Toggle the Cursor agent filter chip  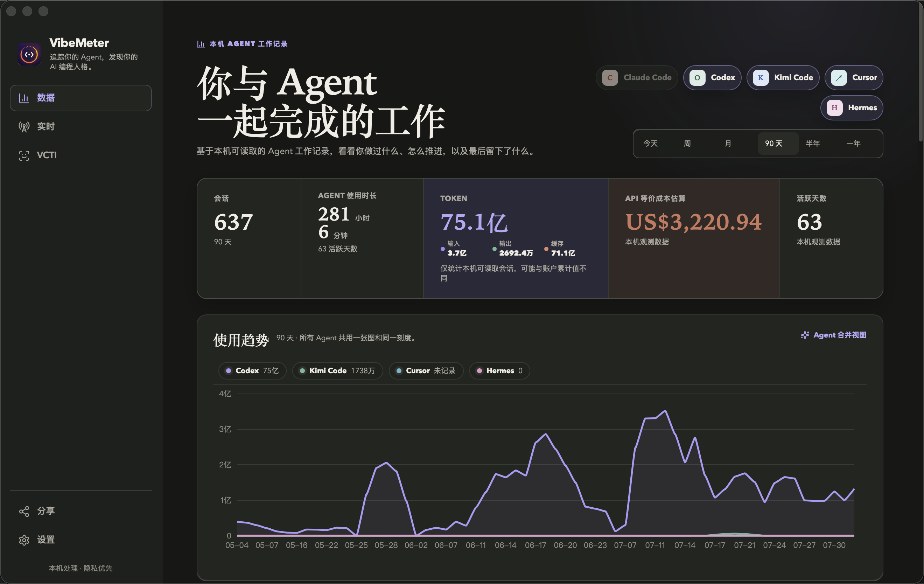[x=854, y=78]
